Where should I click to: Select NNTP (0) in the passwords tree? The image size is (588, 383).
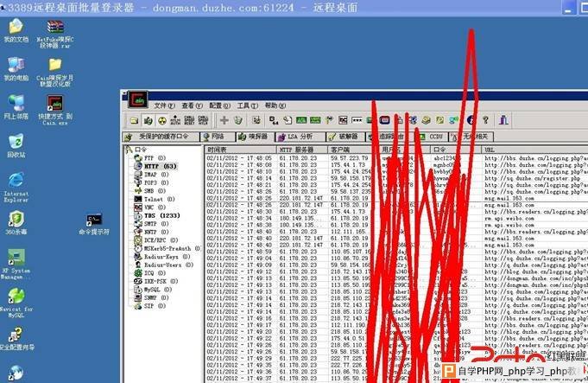tap(151, 232)
